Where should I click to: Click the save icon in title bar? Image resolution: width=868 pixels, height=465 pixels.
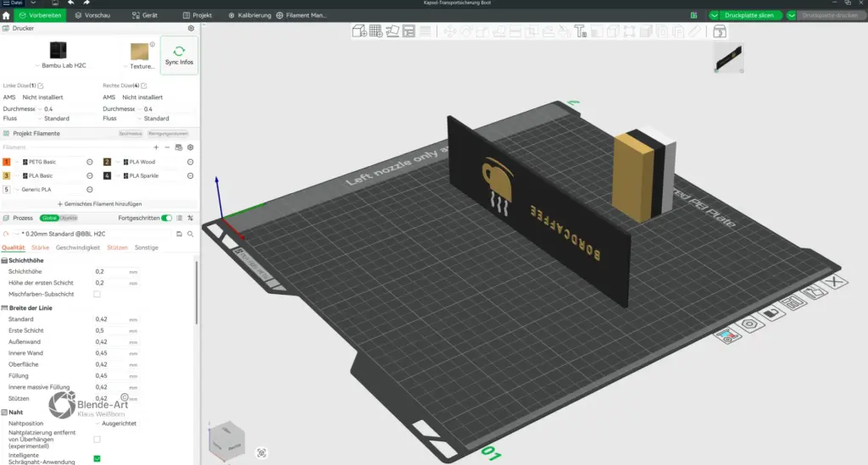[x=55, y=3]
